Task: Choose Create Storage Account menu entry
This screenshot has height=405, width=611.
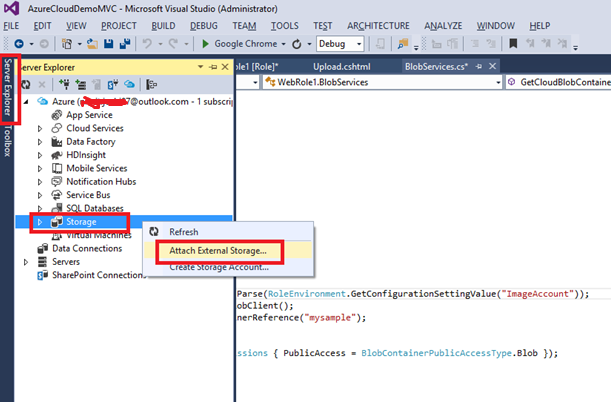Action: tap(228, 267)
